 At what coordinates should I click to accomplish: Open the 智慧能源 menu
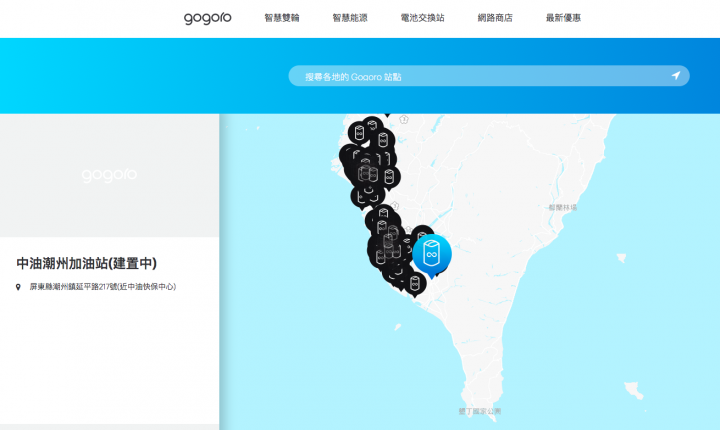(x=350, y=18)
